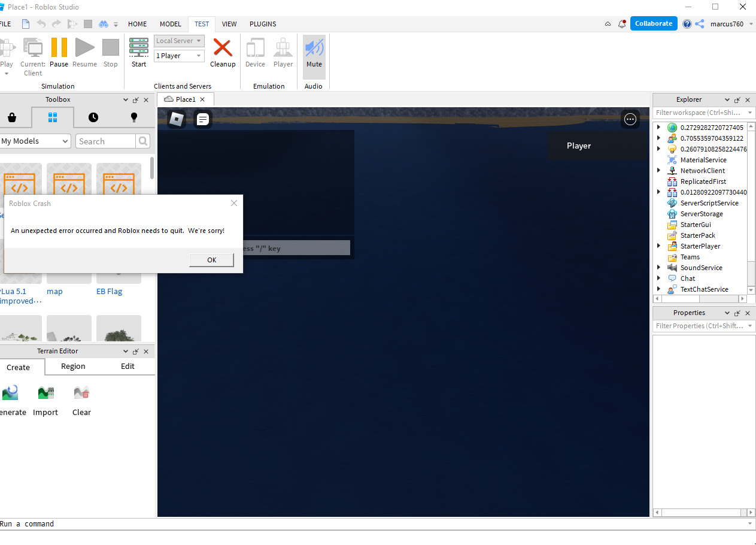Screen dimensions: 756x545
Task: Click the Toolbox Search input field
Action: (x=105, y=141)
